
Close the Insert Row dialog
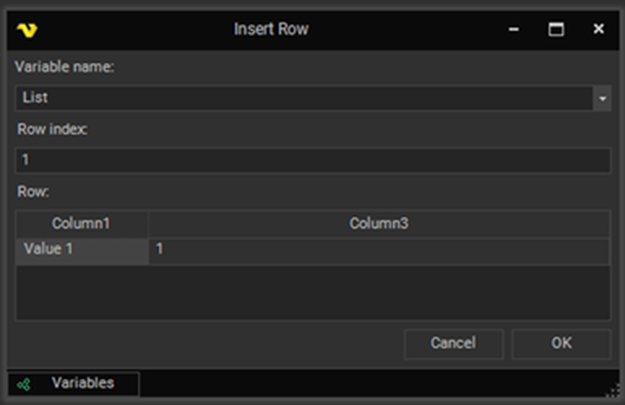click(598, 29)
